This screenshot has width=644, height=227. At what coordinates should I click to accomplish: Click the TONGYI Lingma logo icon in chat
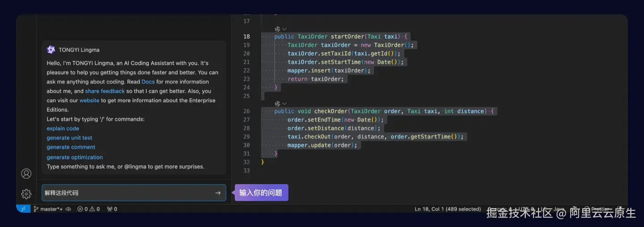coord(51,50)
